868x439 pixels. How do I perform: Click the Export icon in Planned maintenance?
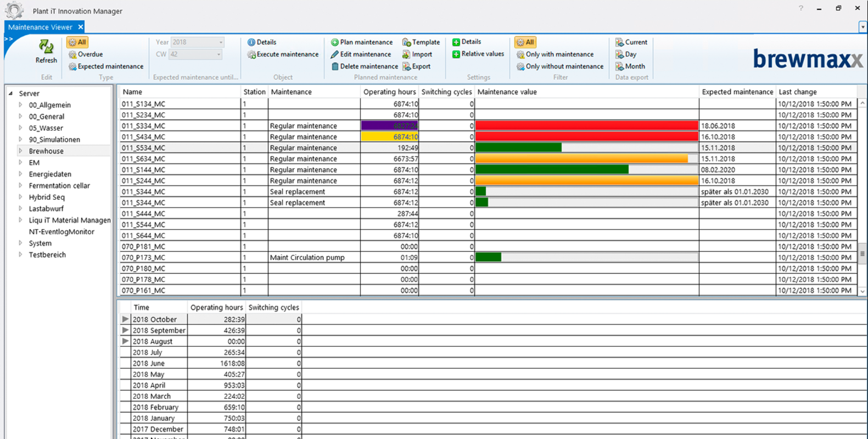[x=406, y=66]
